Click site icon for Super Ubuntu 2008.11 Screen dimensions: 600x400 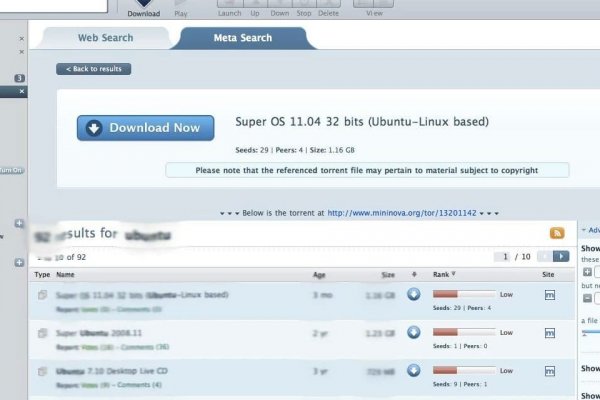549,332
